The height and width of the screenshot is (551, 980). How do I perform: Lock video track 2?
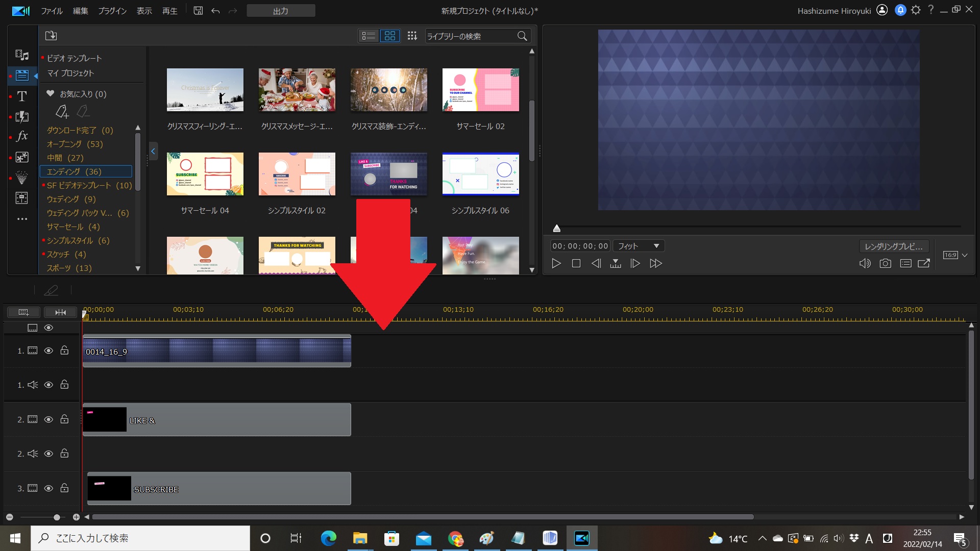64,419
